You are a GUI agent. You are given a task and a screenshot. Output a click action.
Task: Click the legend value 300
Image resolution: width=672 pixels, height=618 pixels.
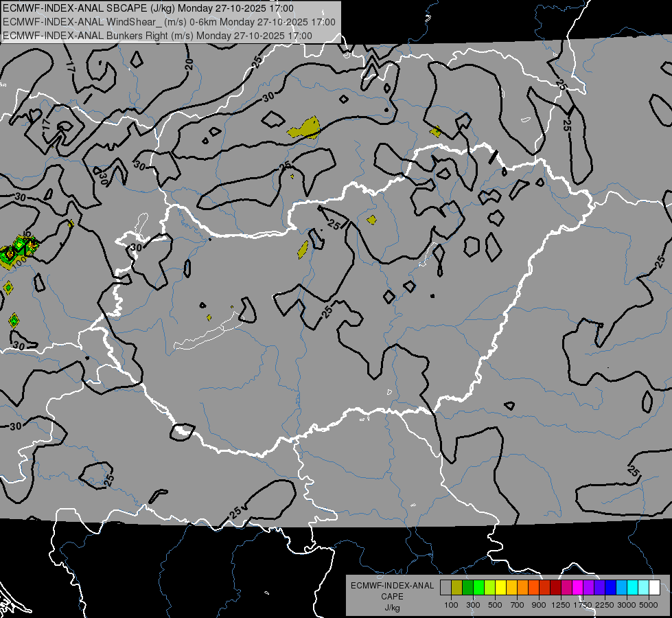[x=473, y=605]
